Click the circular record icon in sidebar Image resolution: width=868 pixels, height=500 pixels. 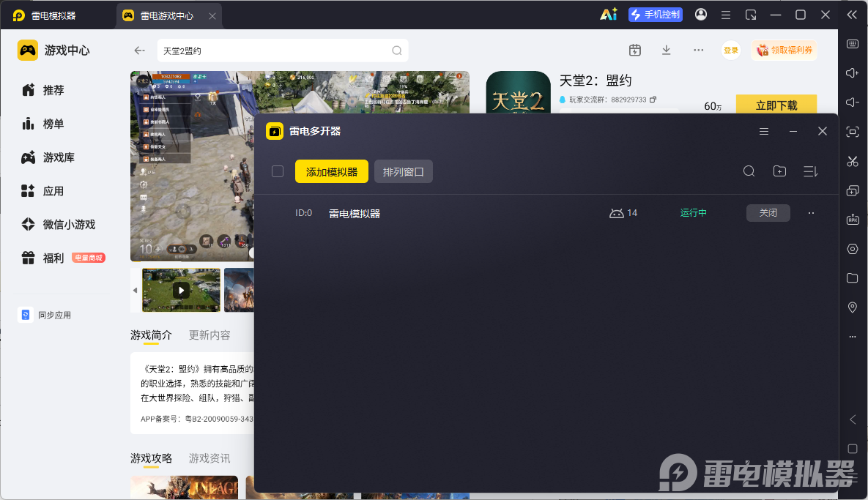[853, 249]
